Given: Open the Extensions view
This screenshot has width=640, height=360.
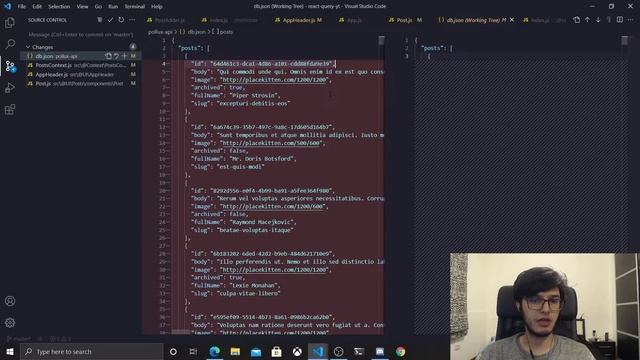Looking at the screenshot, I should point(10,109).
